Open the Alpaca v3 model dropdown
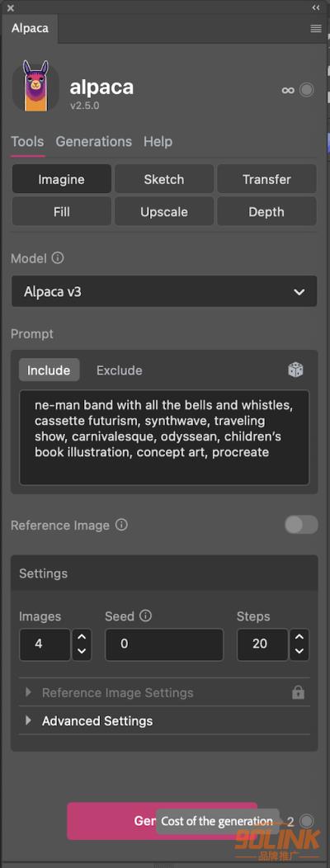This screenshot has height=868, width=330. (164, 291)
